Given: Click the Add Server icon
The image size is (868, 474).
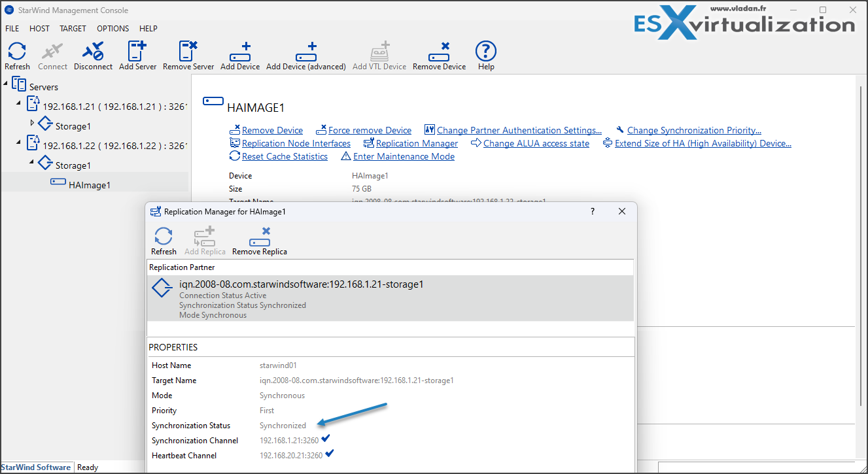Looking at the screenshot, I should [x=137, y=51].
